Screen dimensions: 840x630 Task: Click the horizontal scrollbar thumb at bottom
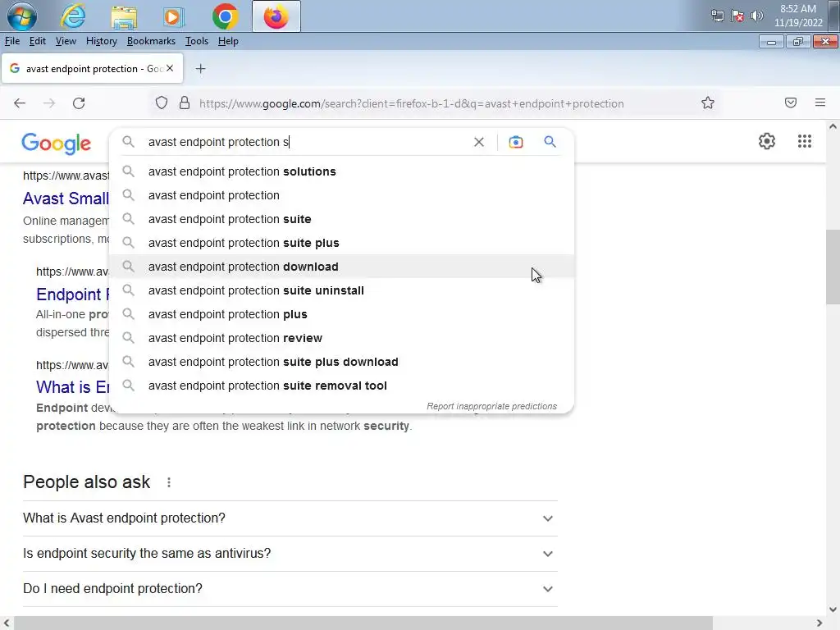coord(363,623)
